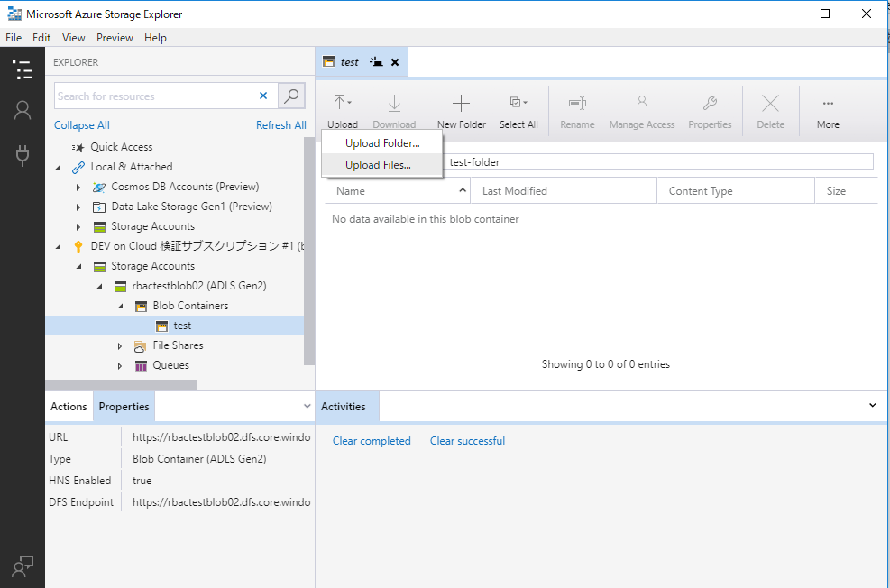This screenshot has width=890, height=588.
Task: Click the test-folder path address box
Action: point(659,162)
